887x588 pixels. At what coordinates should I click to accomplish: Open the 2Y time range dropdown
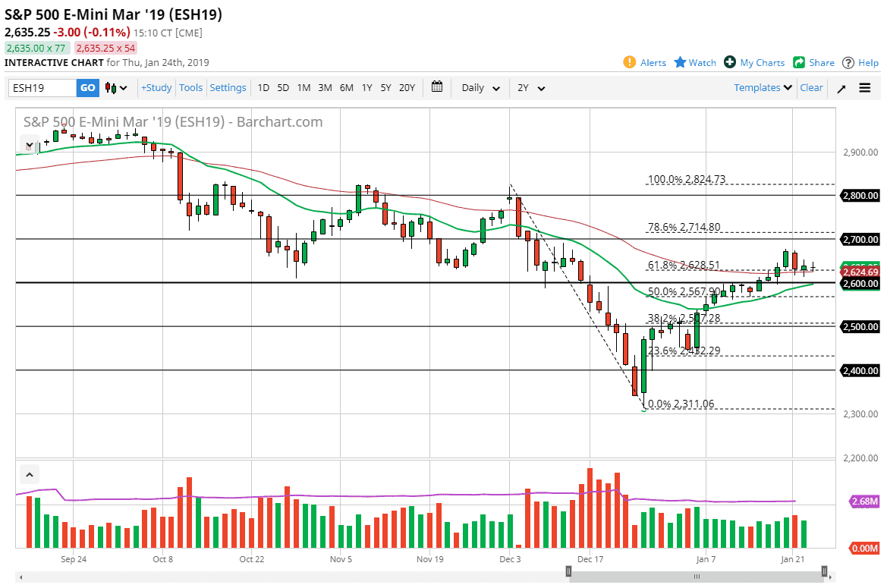(530, 87)
